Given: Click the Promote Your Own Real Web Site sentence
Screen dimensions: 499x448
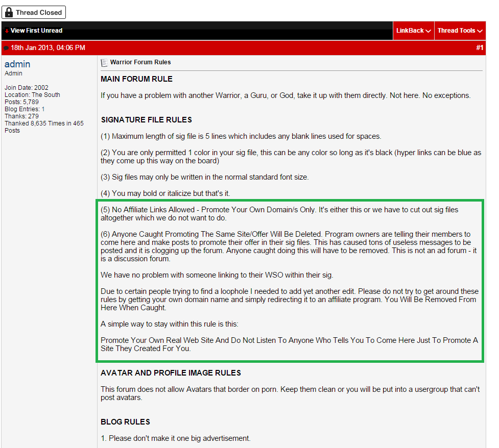Looking at the screenshot, I should pos(289,344).
